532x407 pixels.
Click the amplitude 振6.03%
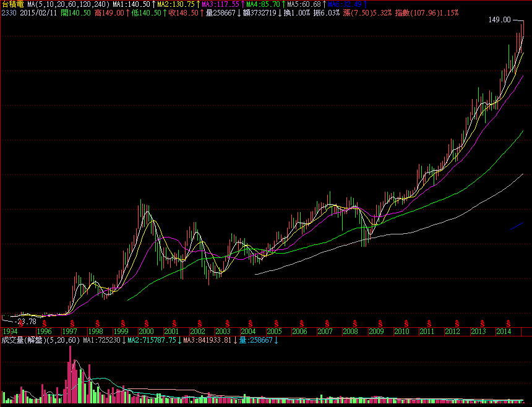coord(327,13)
